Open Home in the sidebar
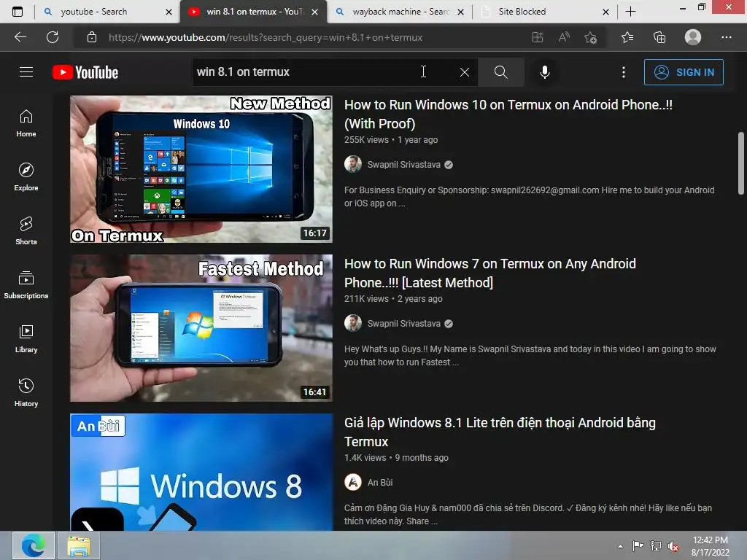Image resolution: width=747 pixels, height=560 pixels. (26, 123)
